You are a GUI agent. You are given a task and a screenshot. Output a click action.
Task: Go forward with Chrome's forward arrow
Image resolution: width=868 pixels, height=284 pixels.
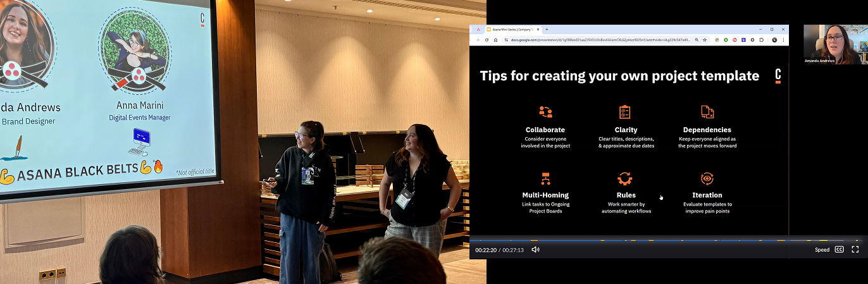(478, 40)
